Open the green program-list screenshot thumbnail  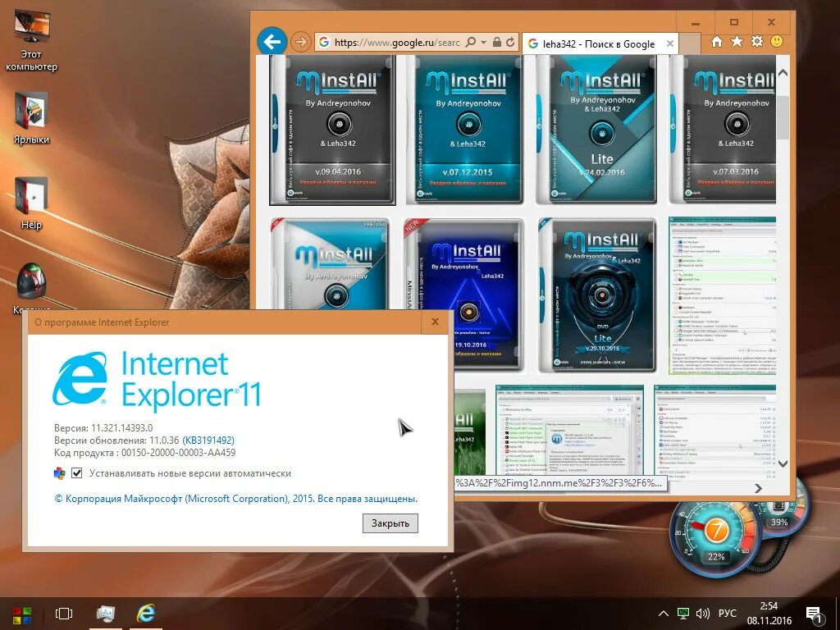click(722, 295)
